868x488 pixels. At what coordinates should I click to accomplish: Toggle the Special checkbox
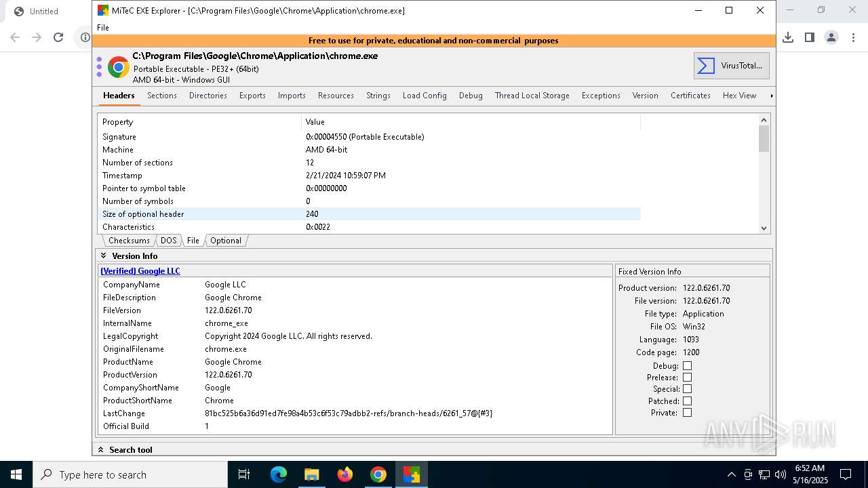click(687, 389)
